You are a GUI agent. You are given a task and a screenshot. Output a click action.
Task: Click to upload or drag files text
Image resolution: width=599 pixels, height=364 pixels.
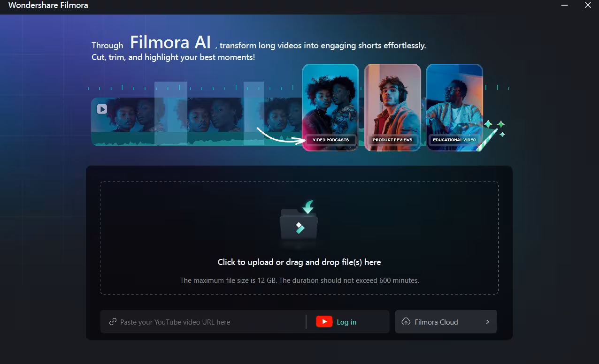[x=299, y=262]
